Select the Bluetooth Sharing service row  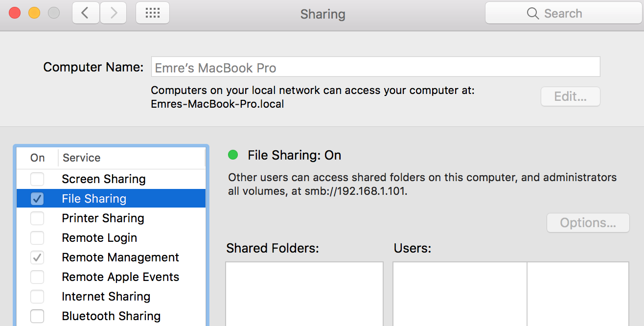click(111, 316)
